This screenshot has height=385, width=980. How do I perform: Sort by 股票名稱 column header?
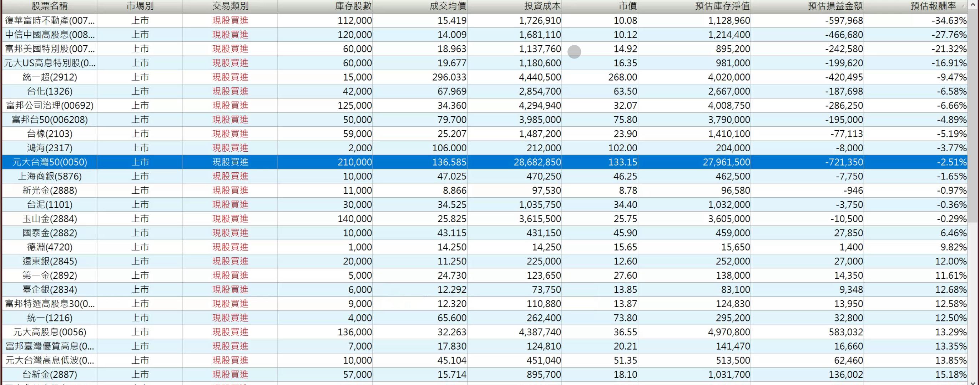(50, 6)
